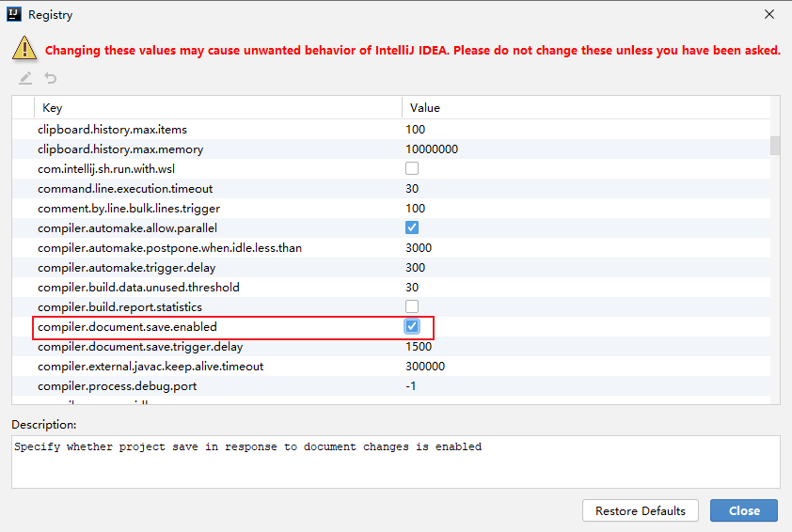Uncheck compiler.document.save.enabled checkbox
The height and width of the screenshot is (532, 792).
tap(412, 327)
